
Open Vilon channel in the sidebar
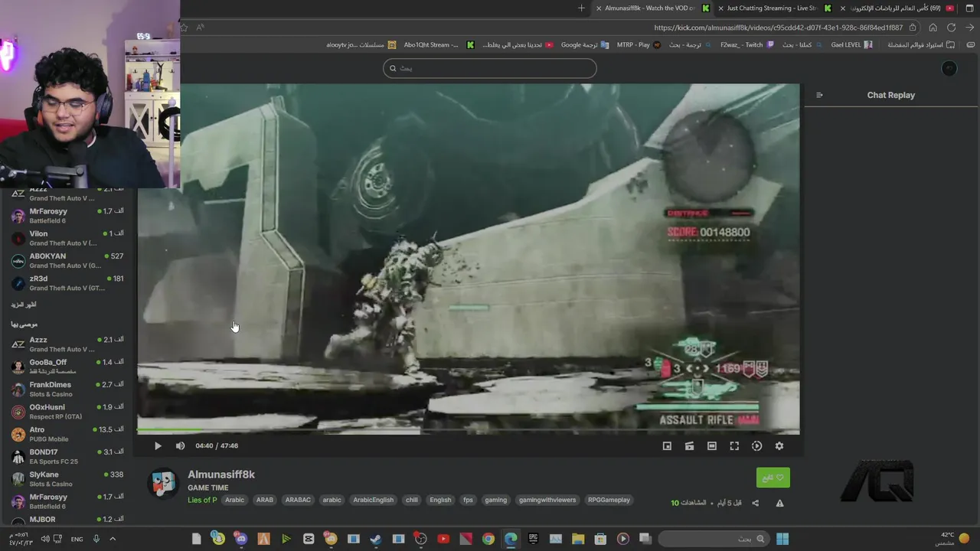click(67, 238)
